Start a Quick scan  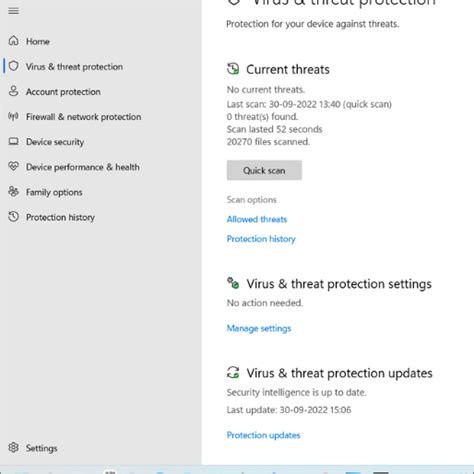[x=264, y=170]
